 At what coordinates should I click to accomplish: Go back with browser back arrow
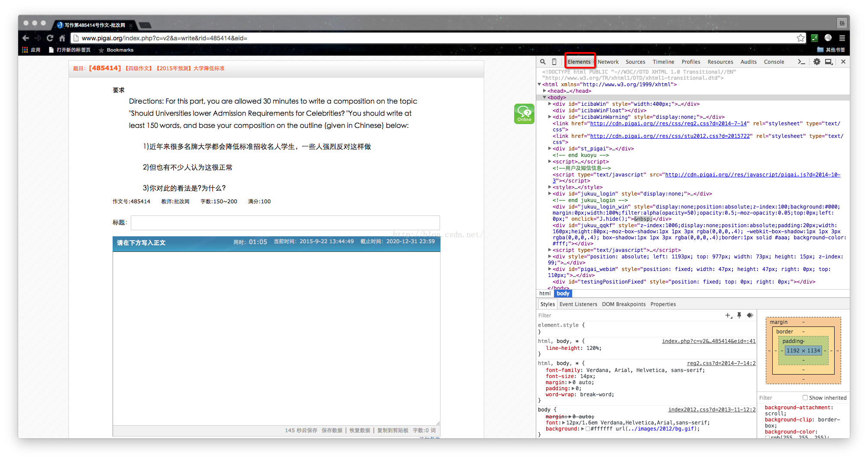tap(26, 38)
